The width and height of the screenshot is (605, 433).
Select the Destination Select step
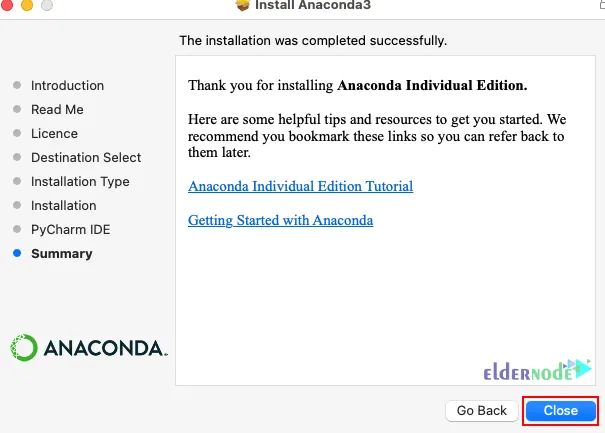click(86, 157)
